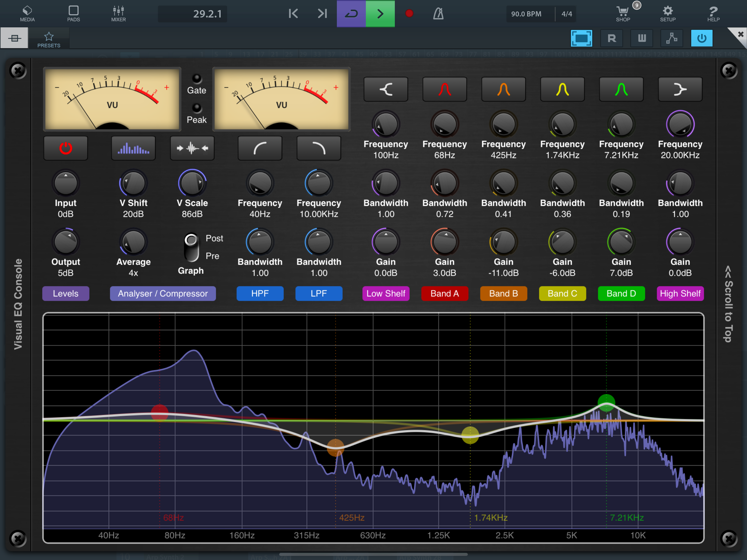Viewport: 747px width, 560px height.
Task: Enable the high-pass filter curve button
Action: [x=260, y=148]
